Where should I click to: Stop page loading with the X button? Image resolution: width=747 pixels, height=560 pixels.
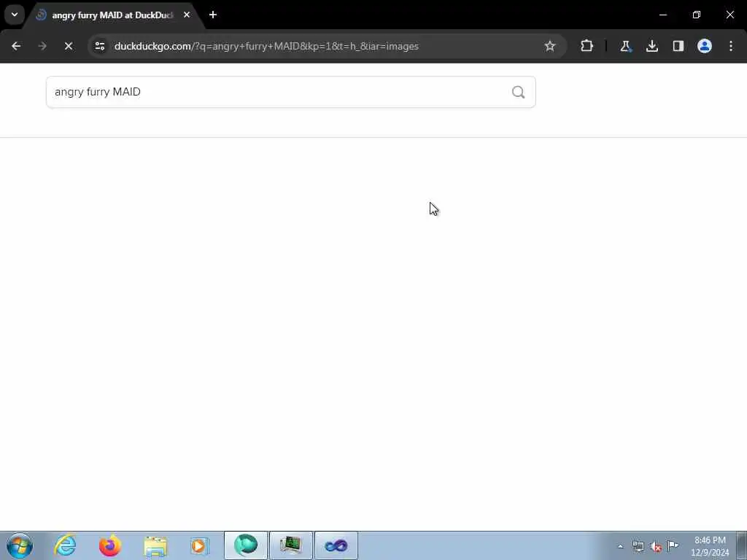pyautogui.click(x=69, y=46)
